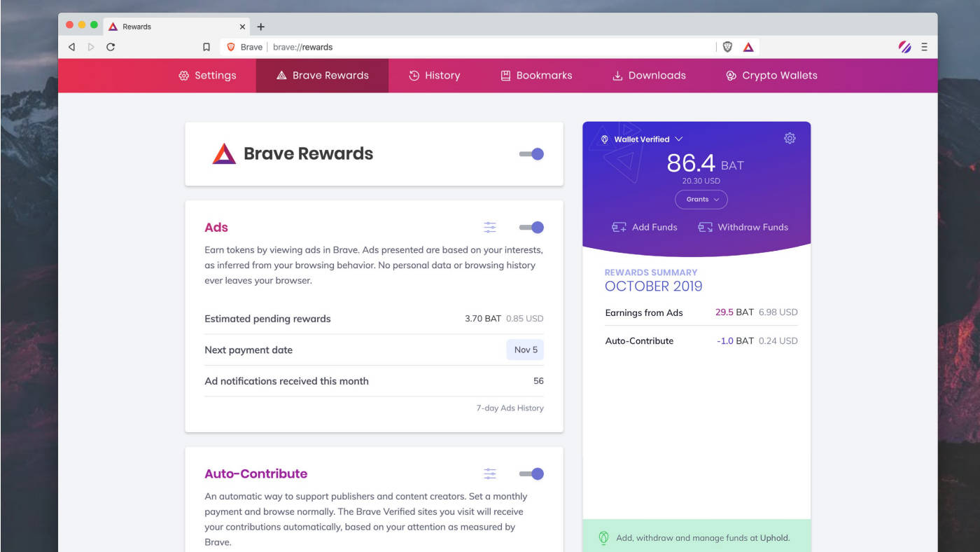Click Withdraw Funds
980x552 pixels.
[743, 227]
